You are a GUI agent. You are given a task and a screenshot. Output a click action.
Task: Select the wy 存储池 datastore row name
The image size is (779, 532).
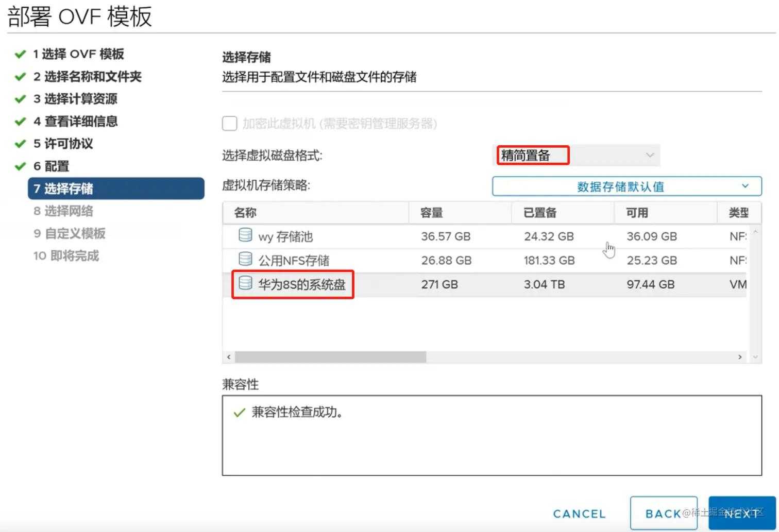tap(285, 237)
